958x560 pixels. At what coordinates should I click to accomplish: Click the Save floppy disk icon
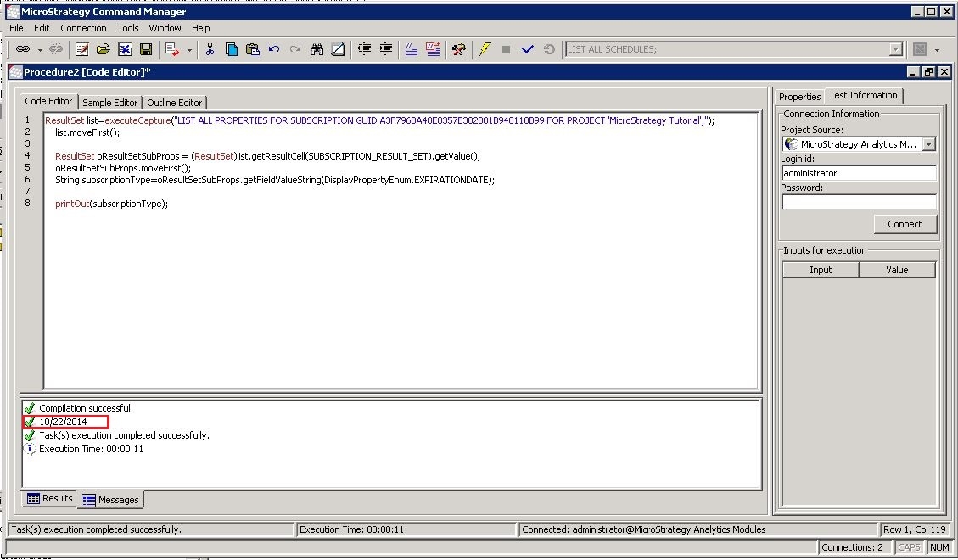pyautogui.click(x=145, y=50)
